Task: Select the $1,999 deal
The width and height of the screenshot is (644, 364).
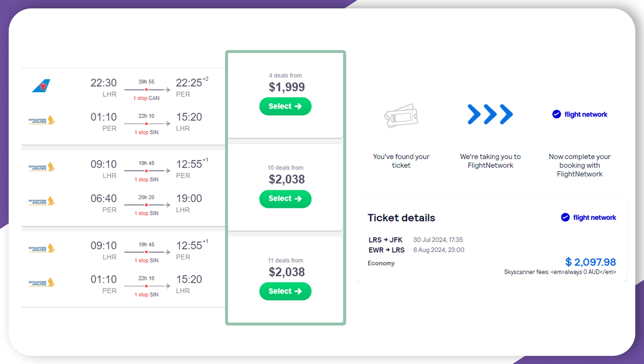Action: (x=285, y=106)
